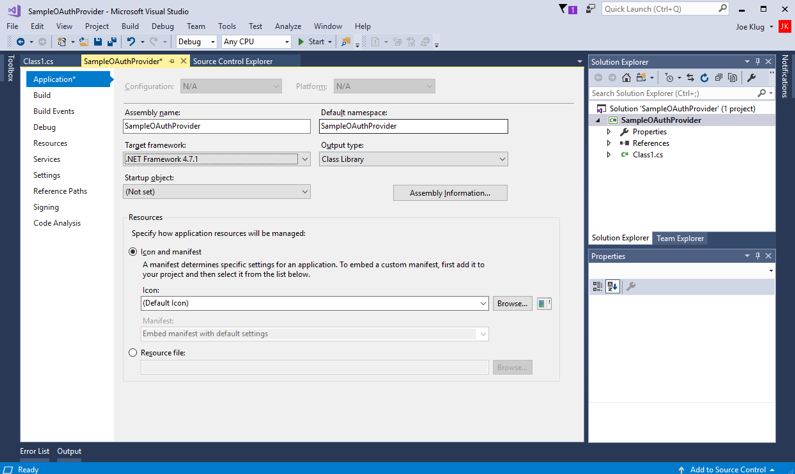Click Categorized view in Properties panel
Image resolution: width=795 pixels, height=474 pixels.
598,286
